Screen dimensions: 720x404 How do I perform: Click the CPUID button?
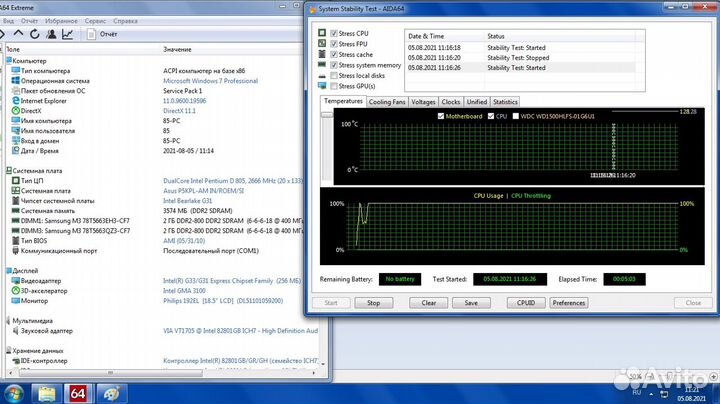(x=526, y=303)
